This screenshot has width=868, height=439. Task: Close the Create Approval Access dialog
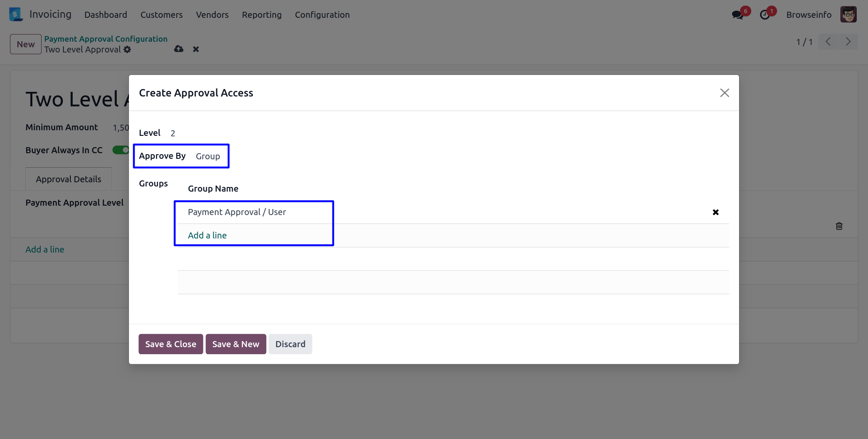pyautogui.click(x=725, y=93)
